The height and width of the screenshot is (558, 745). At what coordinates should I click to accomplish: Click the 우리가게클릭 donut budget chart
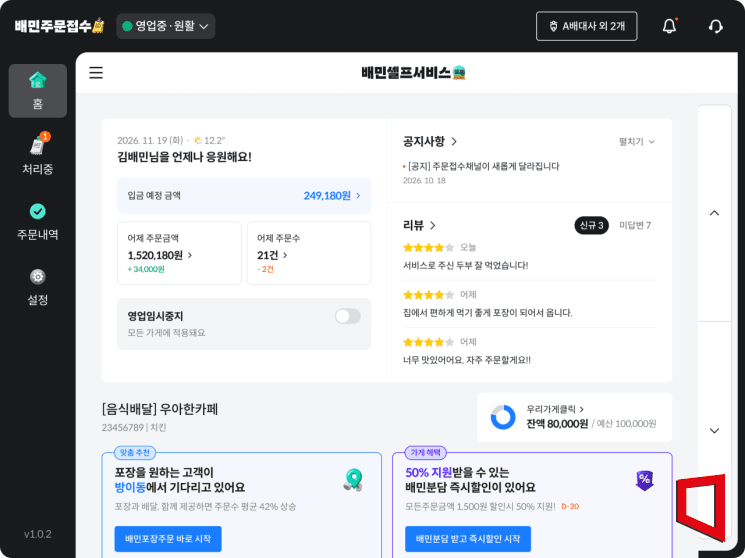click(503, 417)
